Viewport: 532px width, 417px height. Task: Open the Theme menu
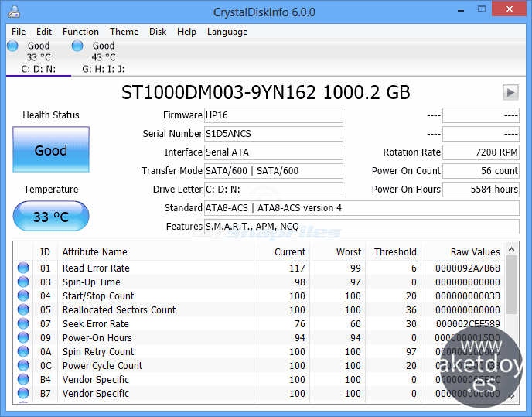click(124, 32)
